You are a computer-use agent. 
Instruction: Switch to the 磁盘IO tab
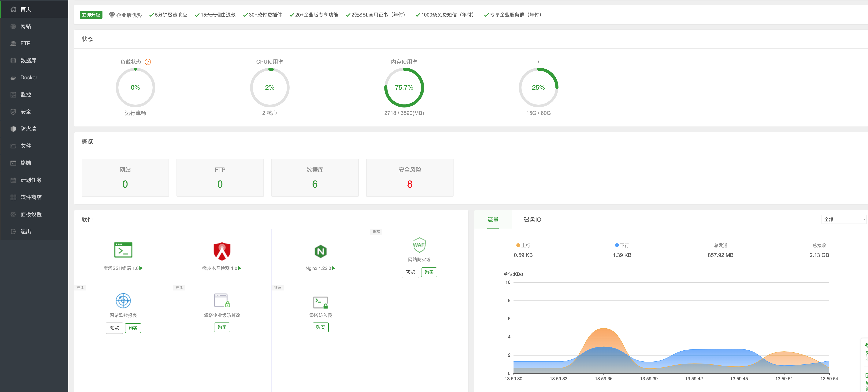click(532, 220)
